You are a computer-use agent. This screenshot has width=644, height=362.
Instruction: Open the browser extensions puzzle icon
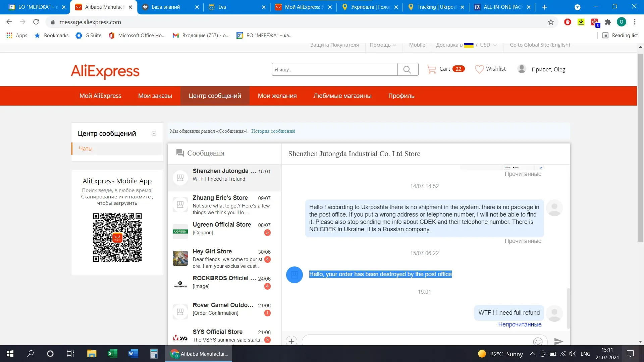[608, 22]
